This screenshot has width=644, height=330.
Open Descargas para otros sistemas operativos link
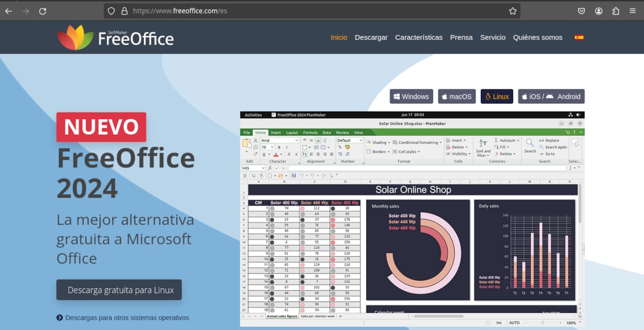[123, 318]
